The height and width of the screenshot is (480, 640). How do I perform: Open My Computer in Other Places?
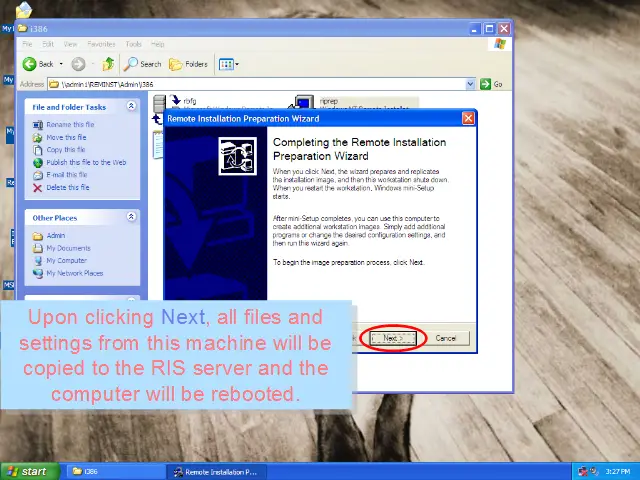click(x=67, y=260)
